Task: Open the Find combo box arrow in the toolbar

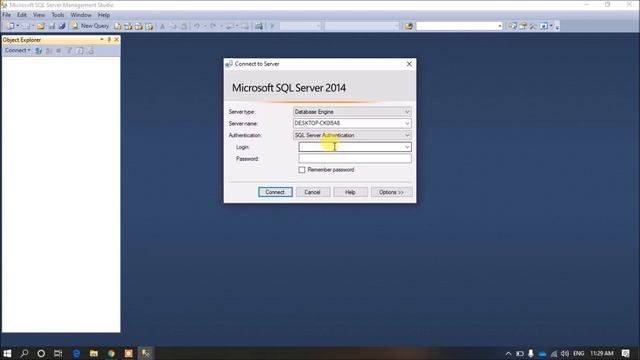Action: coord(500,26)
